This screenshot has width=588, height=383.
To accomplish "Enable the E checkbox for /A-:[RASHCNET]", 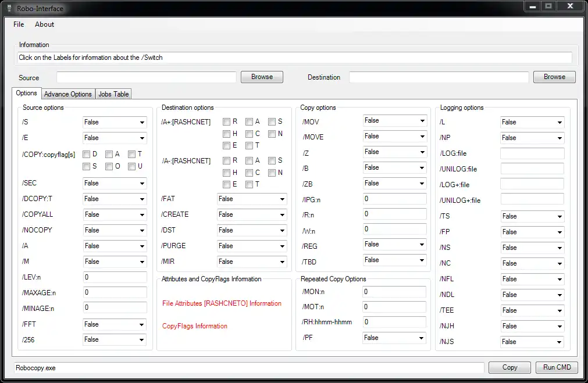I will click(226, 184).
